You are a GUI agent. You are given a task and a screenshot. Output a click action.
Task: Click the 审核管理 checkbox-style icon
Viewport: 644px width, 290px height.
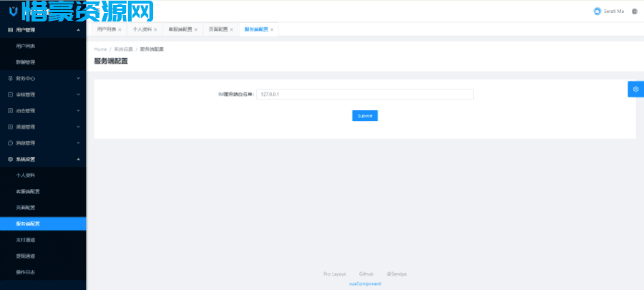(11, 95)
